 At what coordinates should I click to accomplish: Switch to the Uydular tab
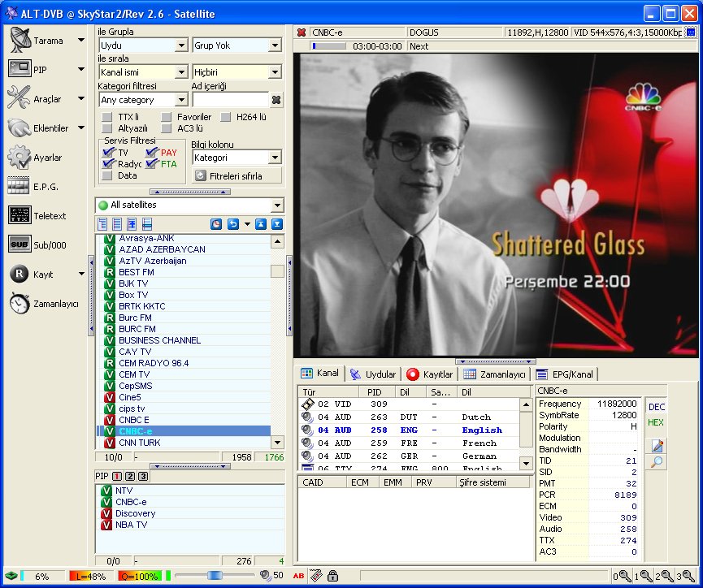tap(373, 374)
